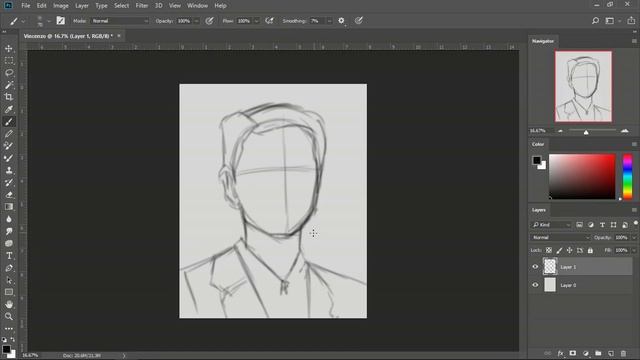
Task: Click the share image icon
Action: pyautogui.click(x=631, y=21)
